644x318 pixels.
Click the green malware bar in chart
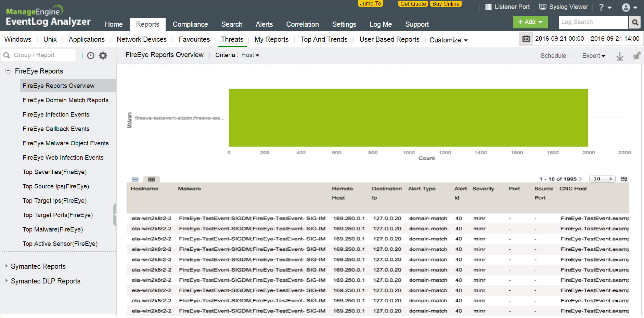408,118
